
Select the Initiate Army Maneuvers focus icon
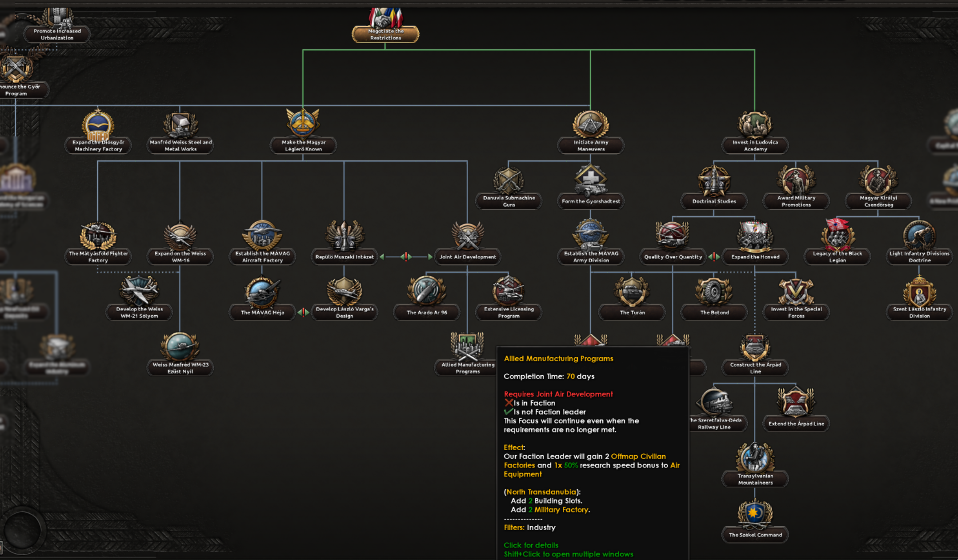[x=590, y=124]
